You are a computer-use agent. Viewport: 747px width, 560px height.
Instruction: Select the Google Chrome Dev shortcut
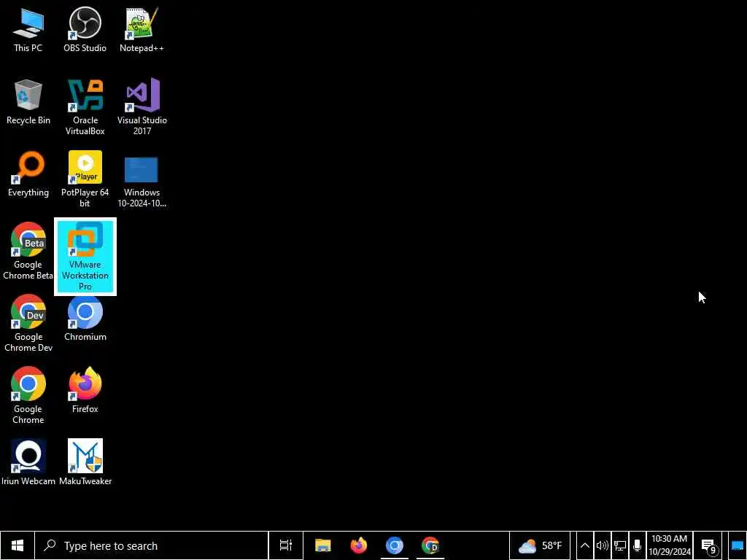(x=28, y=324)
